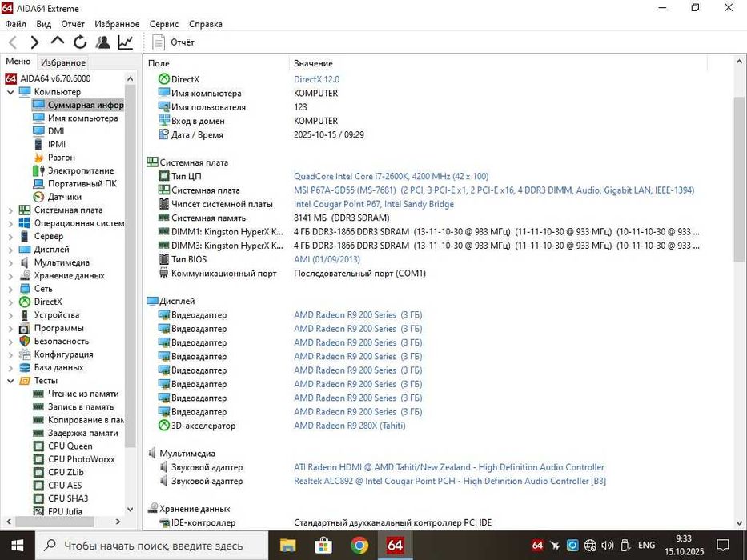Click the IPMI server icon in tree

(x=38, y=144)
